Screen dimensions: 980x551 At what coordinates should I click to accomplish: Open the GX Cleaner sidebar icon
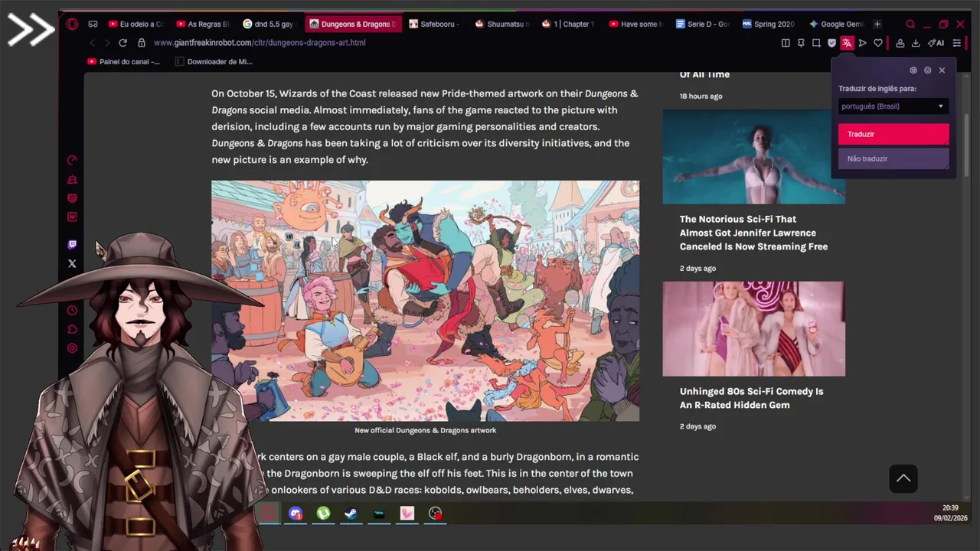pos(72,180)
